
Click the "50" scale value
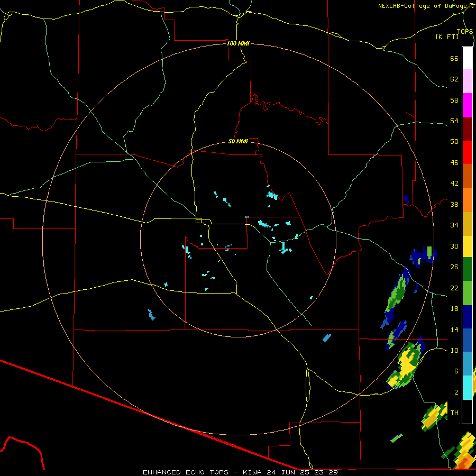click(454, 141)
